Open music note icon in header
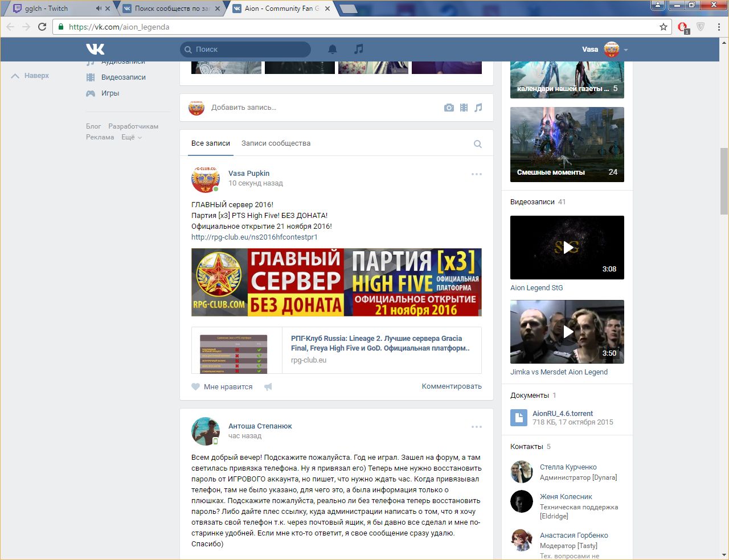729x560 pixels. tap(358, 49)
